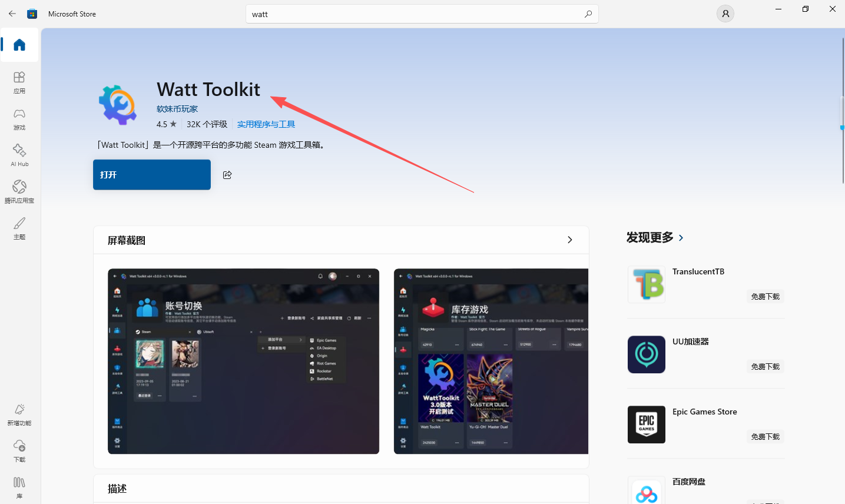Click 免费下载 for UU加速器
This screenshot has height=504, width=845.
click(766, 367)
